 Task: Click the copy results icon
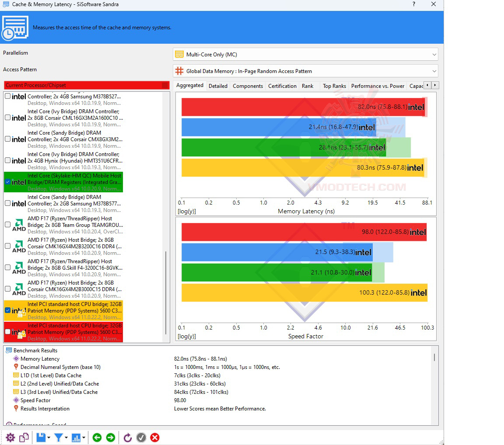[24, 437]
